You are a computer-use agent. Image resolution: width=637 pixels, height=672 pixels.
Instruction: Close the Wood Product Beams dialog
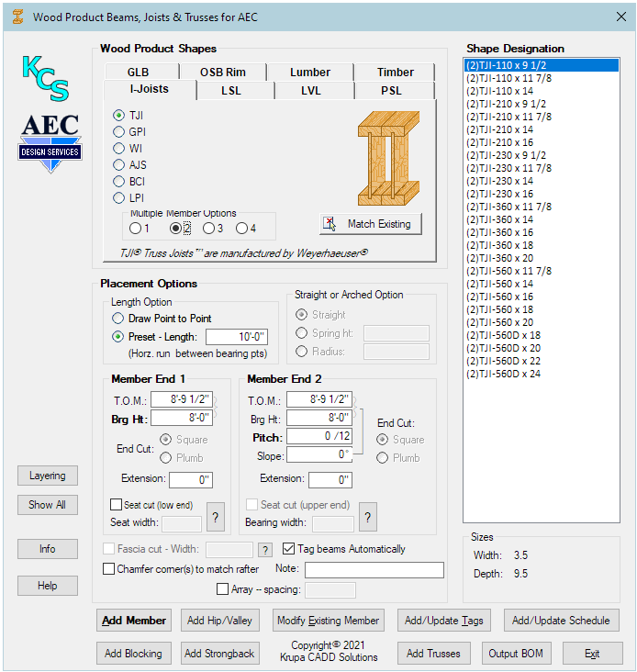(621, 17)
